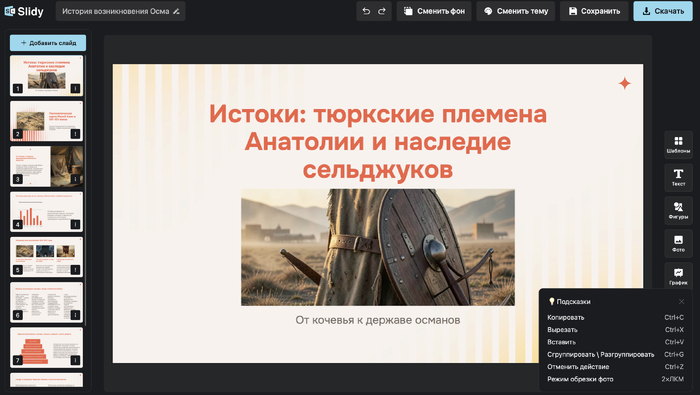
Task: Click Вырезать hint row
Action: point(615,330)
